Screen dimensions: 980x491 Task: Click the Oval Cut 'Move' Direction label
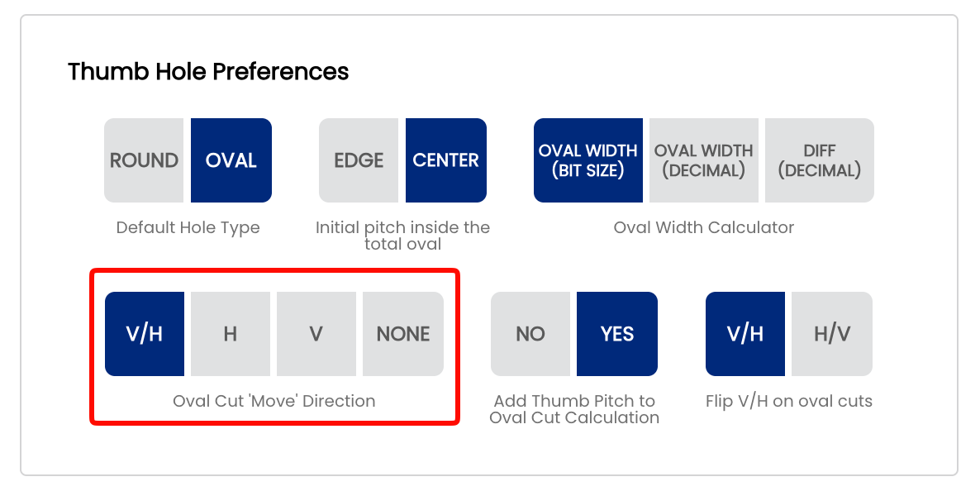click(274, 401)
